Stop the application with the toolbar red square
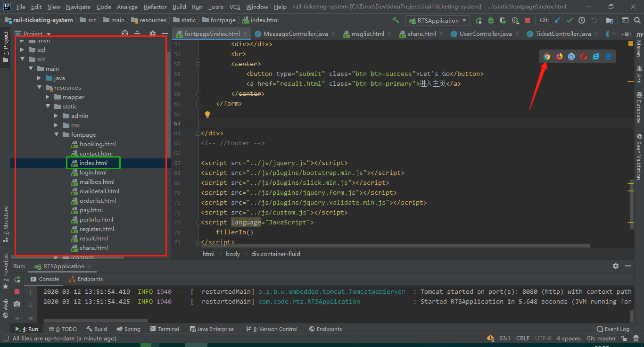Screen dimensions: 644x347 528,20
